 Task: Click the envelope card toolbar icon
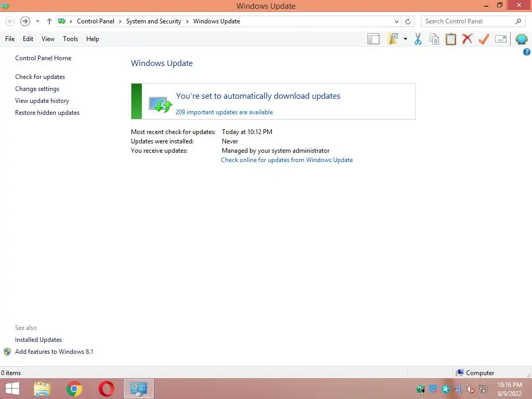click(x=501, y=39)
